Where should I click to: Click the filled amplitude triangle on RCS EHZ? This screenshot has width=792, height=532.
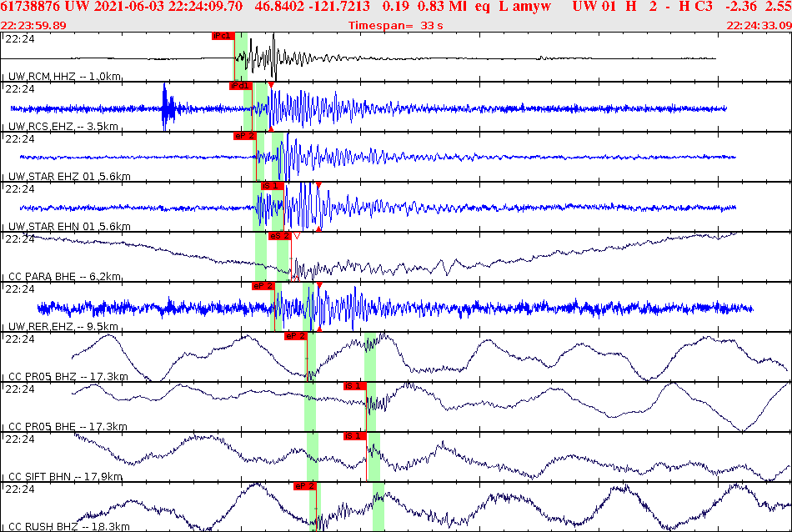click(x=270, y=84)
